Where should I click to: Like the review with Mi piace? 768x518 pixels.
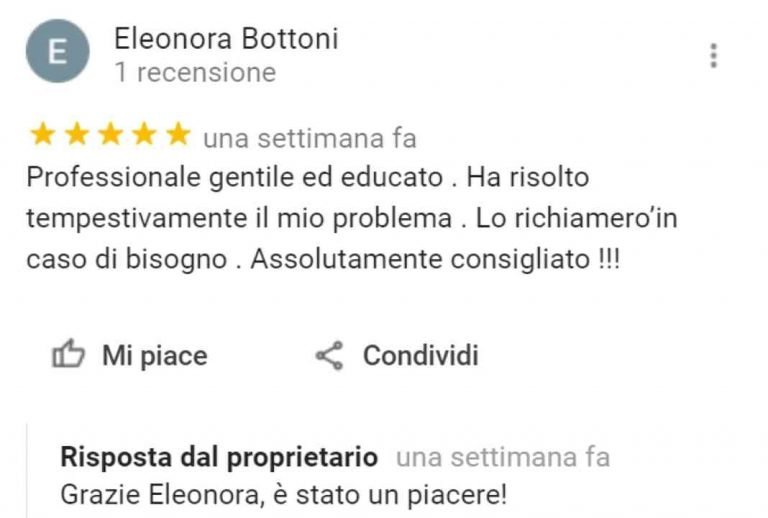[x=155, y=355]
